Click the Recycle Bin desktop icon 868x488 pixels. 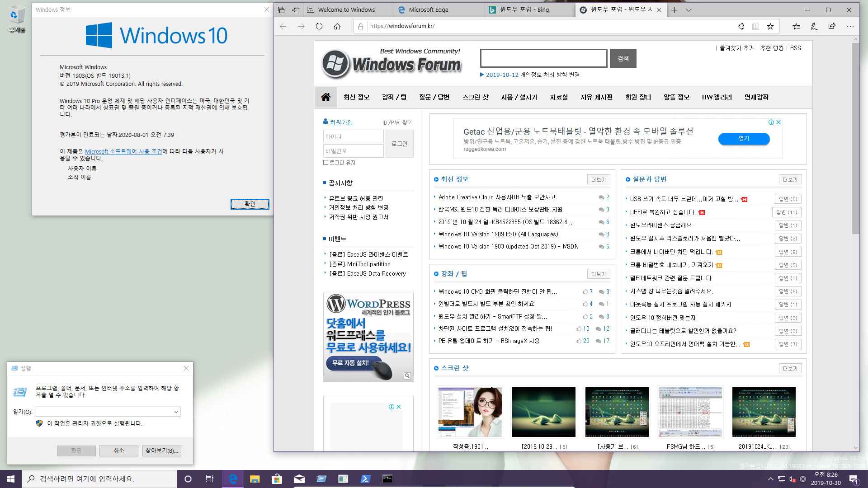click(17, 19)
